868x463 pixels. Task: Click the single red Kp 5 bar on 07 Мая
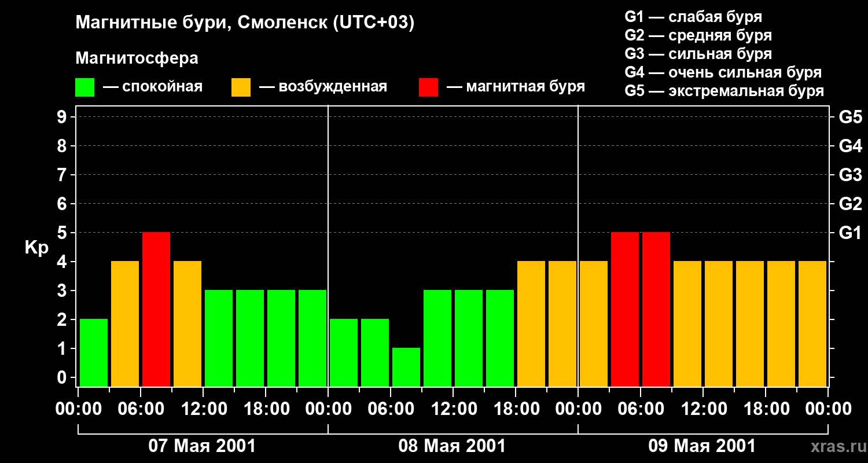(156, 309)
